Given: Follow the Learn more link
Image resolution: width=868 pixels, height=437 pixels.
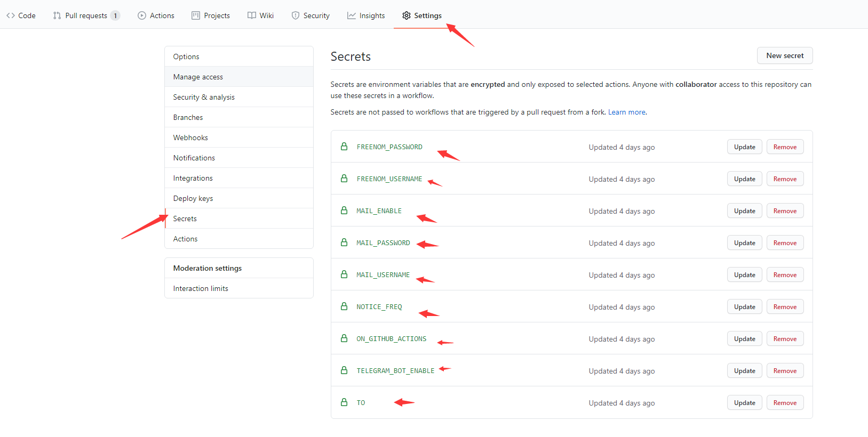Looking at the screenshot, I should click(626, 112).
